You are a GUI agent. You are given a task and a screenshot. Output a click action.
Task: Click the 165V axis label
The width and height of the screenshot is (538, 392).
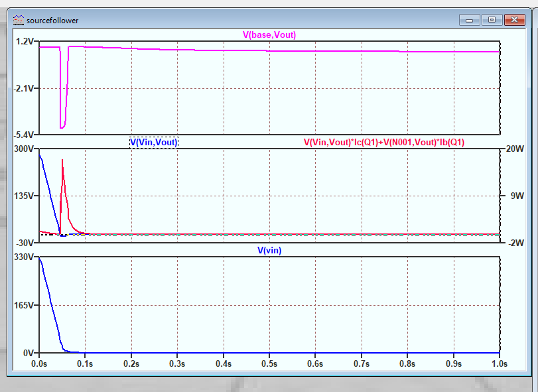24,305
